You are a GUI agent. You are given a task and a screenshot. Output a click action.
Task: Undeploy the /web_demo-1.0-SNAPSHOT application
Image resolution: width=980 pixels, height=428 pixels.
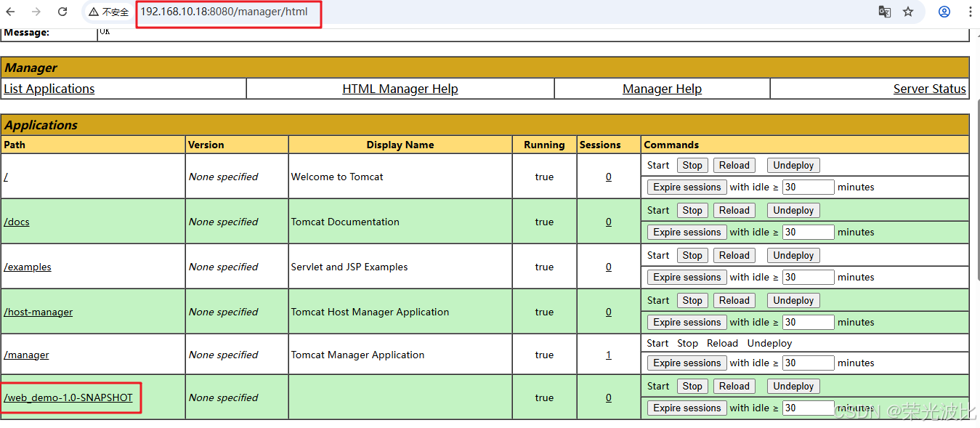click(x=793, y=386)
